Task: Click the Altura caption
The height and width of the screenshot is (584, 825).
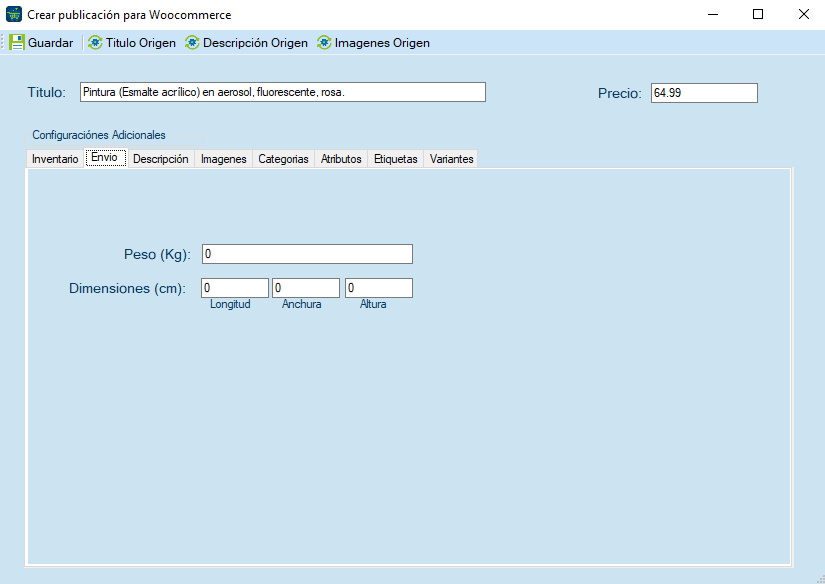Action: click(x=373, y=304)
